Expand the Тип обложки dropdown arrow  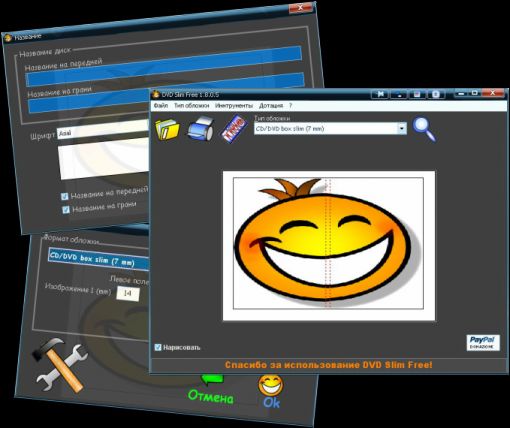pos(402,128)
